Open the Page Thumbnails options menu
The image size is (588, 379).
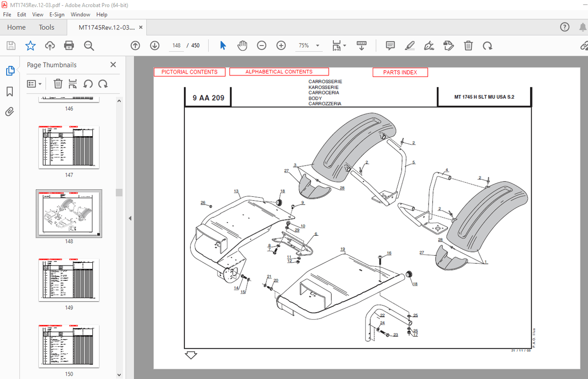(x=34, y=83)
